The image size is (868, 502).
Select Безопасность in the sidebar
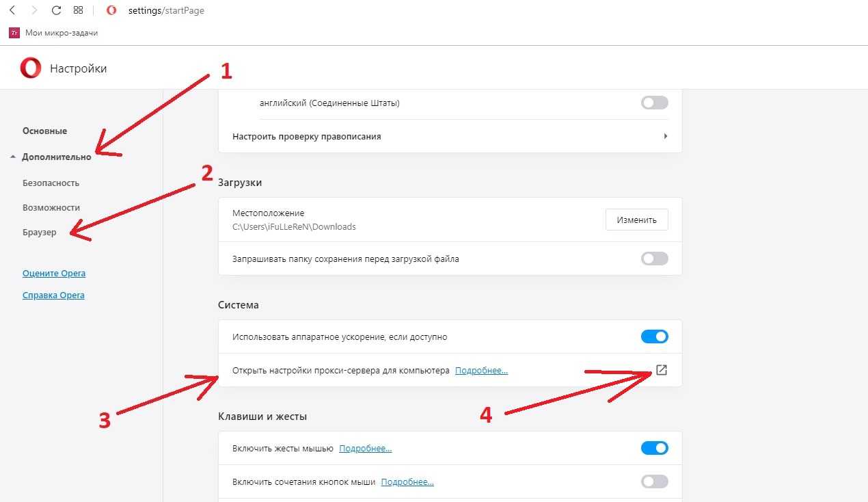(51, 183)
